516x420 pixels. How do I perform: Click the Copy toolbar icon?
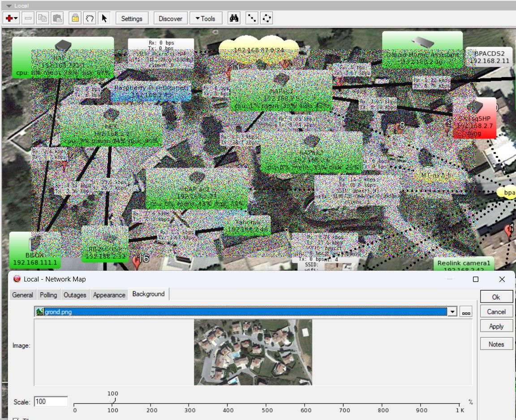(x=43, y=18)
